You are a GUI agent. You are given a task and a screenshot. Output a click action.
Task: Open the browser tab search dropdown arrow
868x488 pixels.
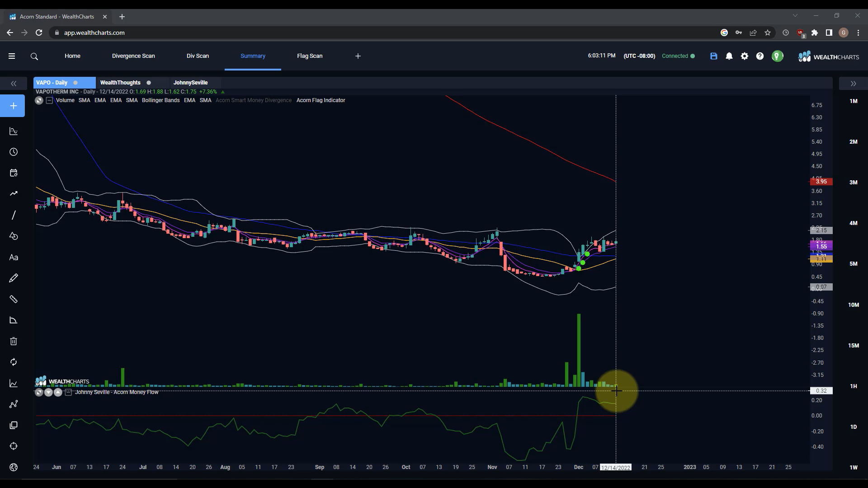pos(795,15)
